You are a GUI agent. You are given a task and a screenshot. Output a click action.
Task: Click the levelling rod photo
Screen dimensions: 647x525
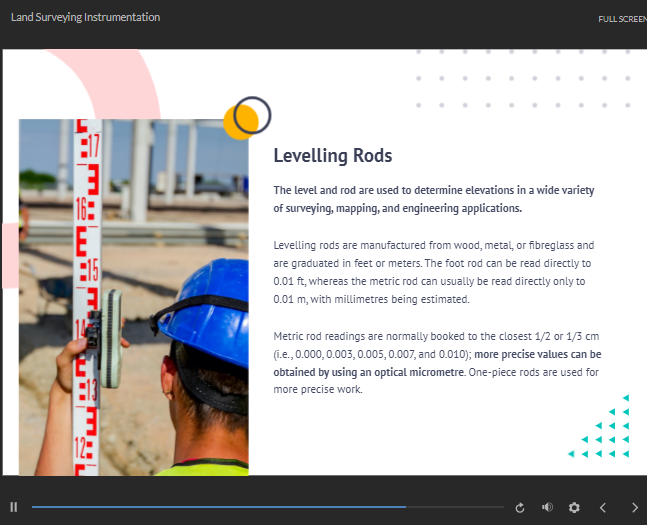133,300
